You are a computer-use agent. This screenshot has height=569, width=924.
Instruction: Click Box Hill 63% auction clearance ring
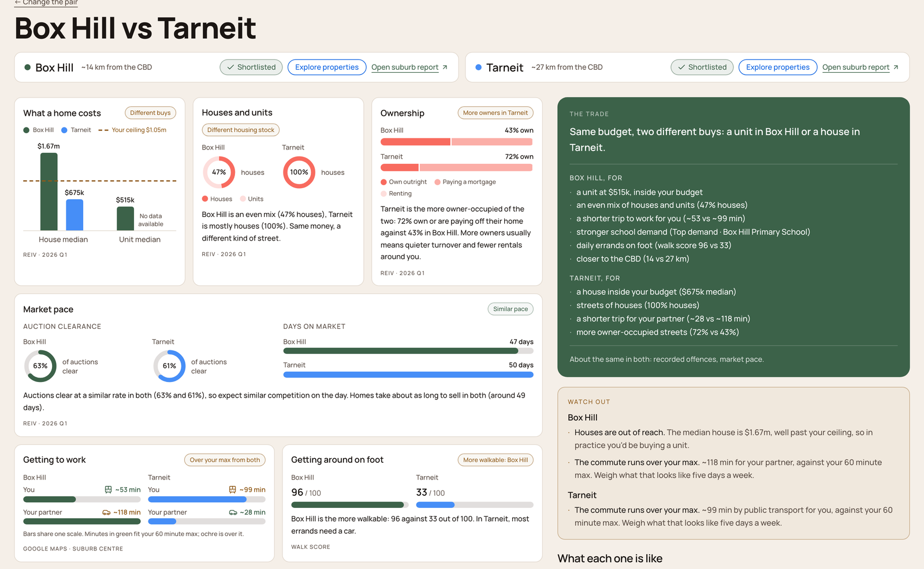point(40,366)
